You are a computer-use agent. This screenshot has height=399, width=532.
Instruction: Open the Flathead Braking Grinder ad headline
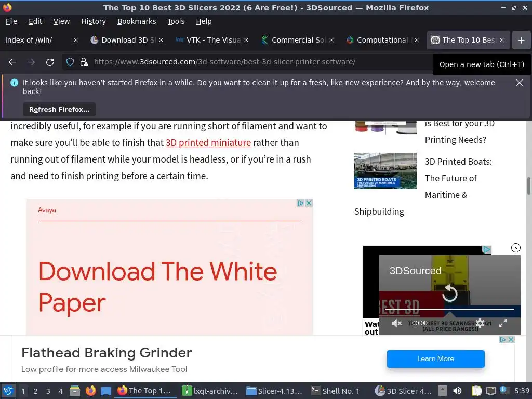(107, 353)
